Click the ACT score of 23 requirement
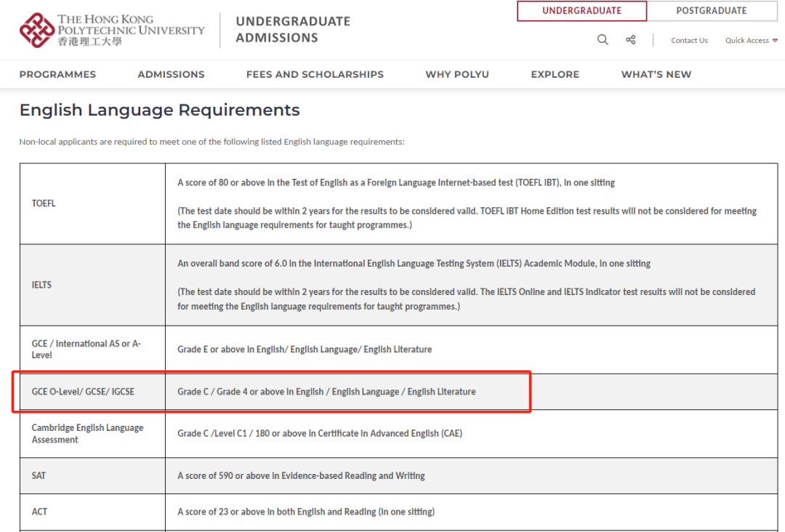This screenshot has height=532, width=785. tap(306, 512)
